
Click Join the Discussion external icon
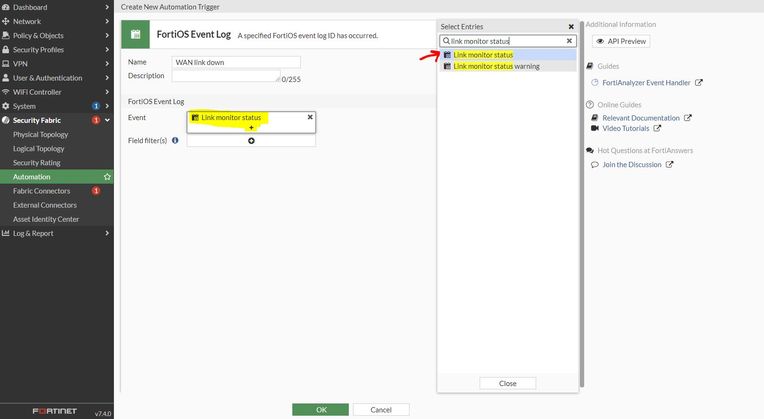point(669,165)
